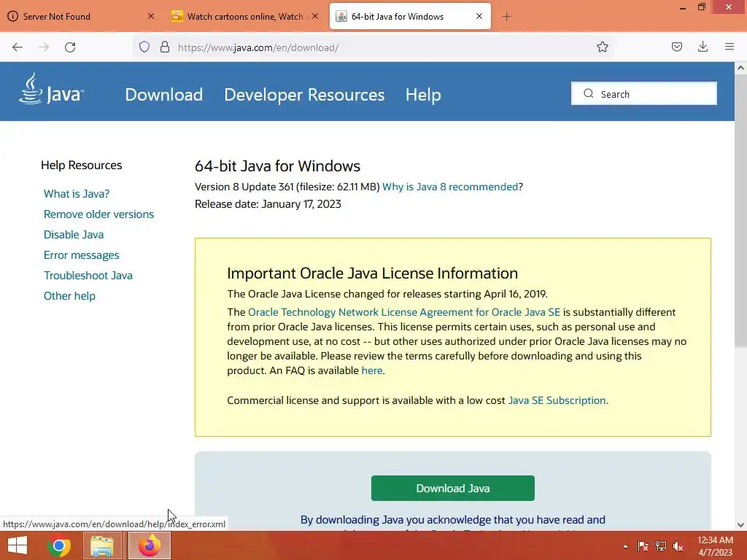Click the page scrollbar up arrow
Screen dimensions: 747x560
(740, 68)
